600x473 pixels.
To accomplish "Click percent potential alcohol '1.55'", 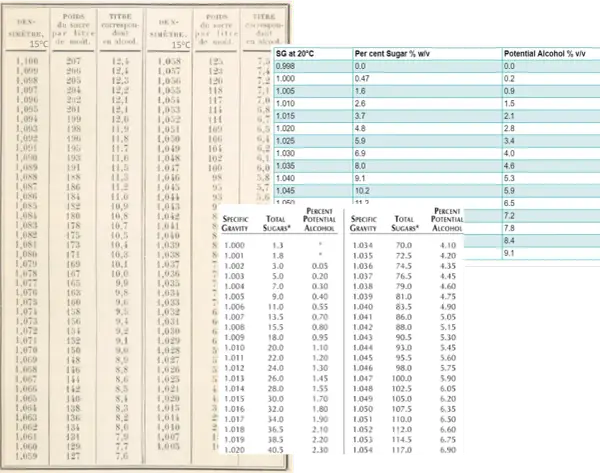I will (x=320, y=388).
